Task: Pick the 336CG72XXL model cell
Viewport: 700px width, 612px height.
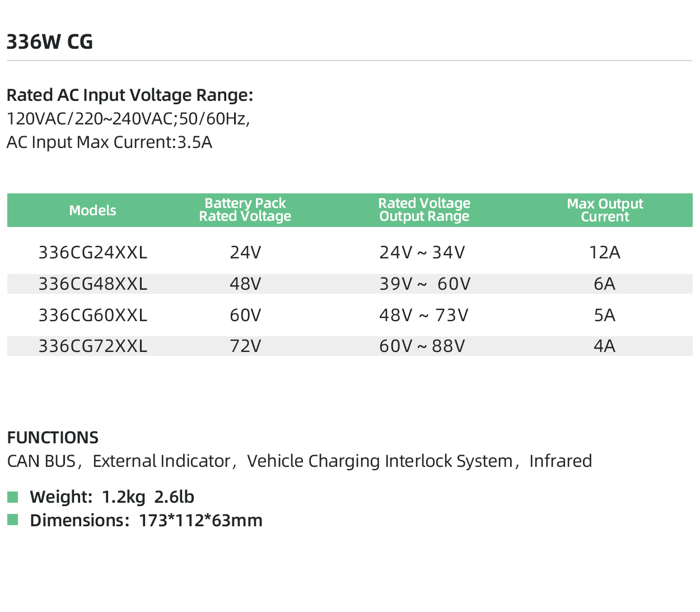Action: tap(93, 346)
